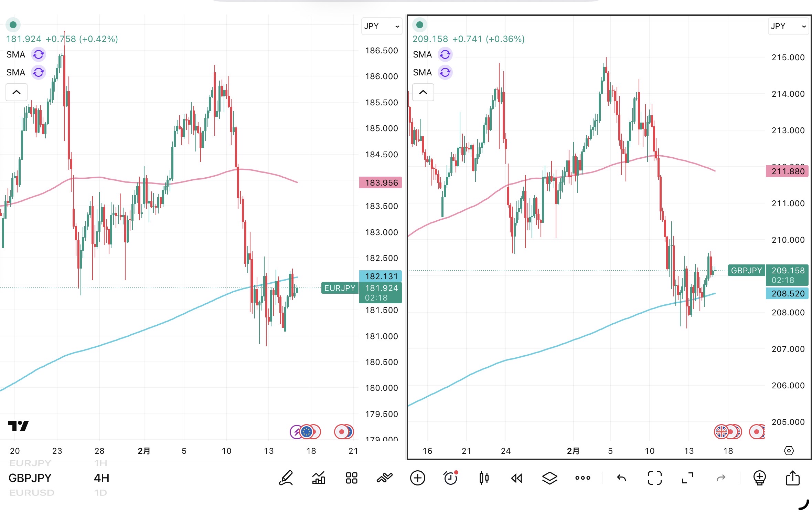Screen dimensions: 812x513
Task: Open the three-dots more options menu
Action: click(583, 478)
